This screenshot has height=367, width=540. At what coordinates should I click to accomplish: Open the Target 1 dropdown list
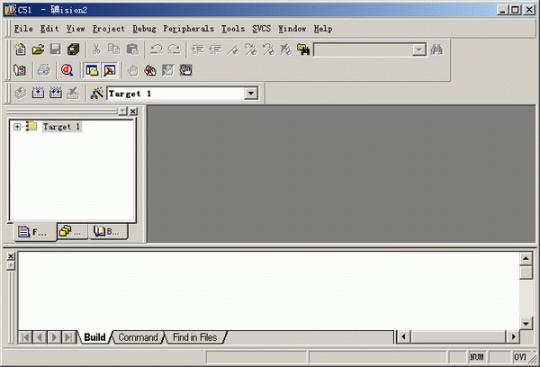(251, 93)
